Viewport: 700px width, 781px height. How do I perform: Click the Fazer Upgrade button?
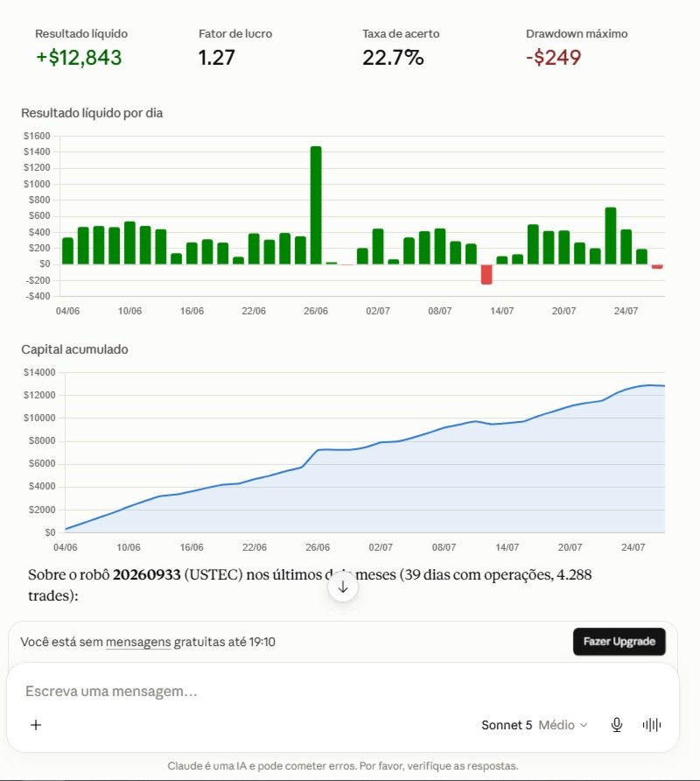(x=619, y=642)
